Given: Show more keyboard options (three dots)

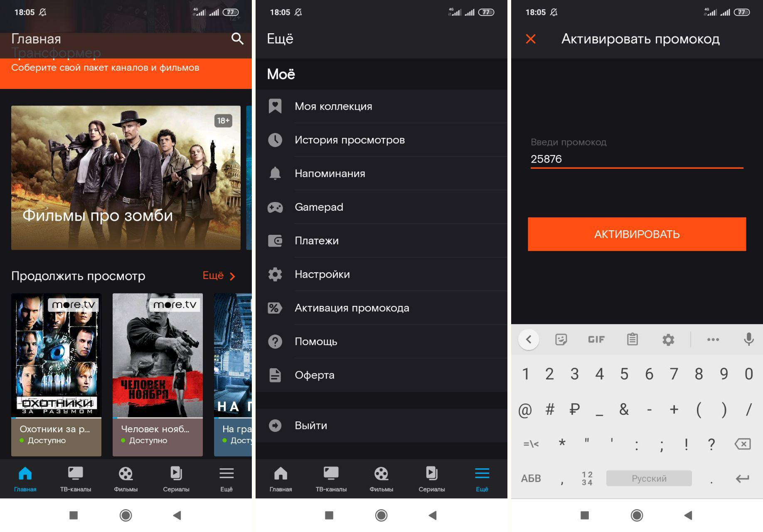Looking at the screenshot, I should click(x=713, y=340).
